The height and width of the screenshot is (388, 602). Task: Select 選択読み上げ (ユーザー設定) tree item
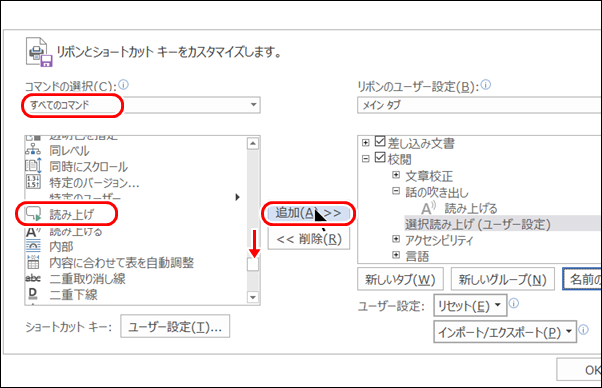(478, 224)
